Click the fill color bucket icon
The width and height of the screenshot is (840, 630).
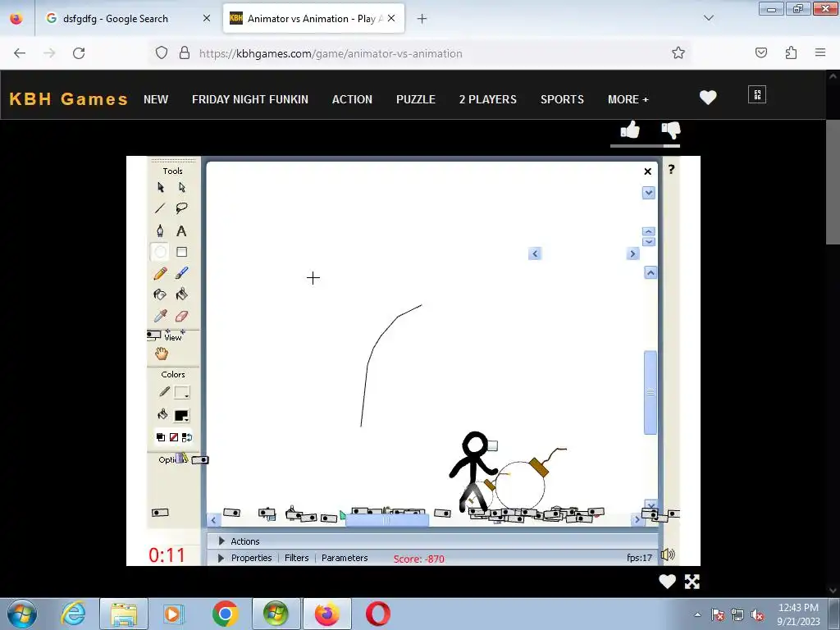click(162, 414)
